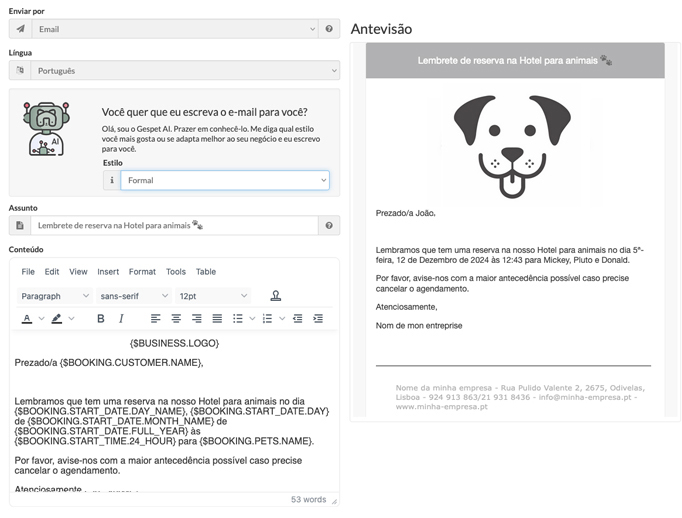Open sans-serif font family dropdown
This screenshot has width=682, height=518.
134,296
